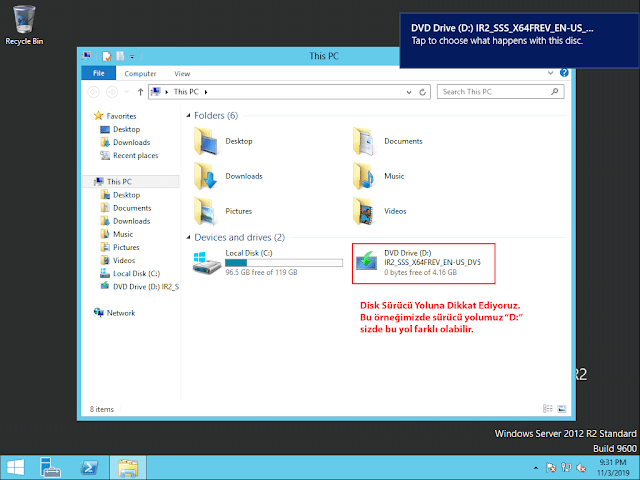Click the Back navigation arrow
This screenshot has height=480, width=640.
[93, 92]
